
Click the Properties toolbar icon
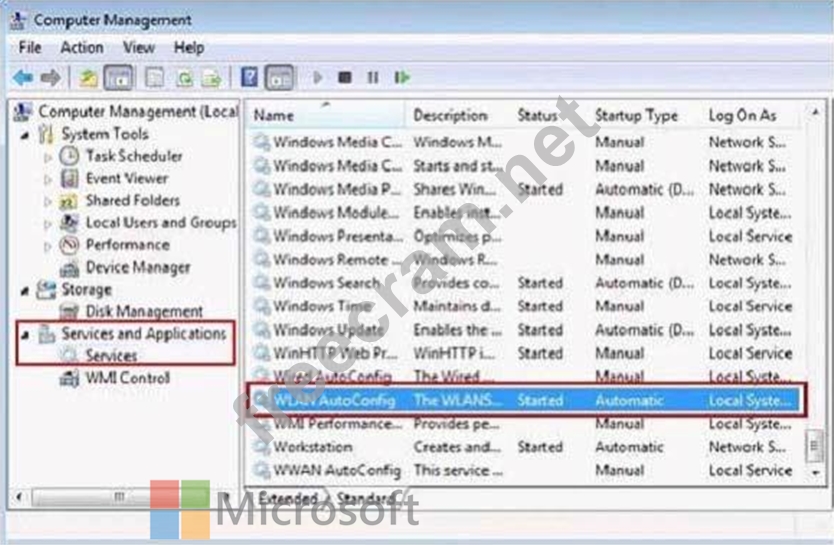(x=155, y=78)
